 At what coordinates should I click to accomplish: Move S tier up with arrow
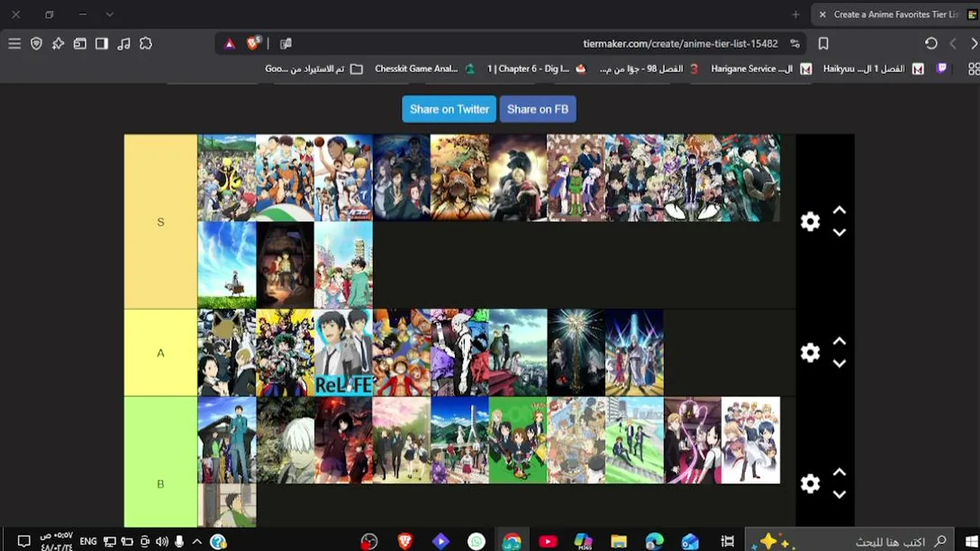pyautogui.click(x=839, y=210)
